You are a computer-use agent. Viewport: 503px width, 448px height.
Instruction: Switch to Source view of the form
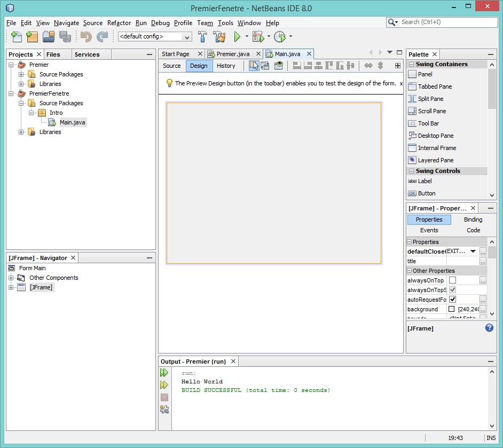(172, 66)
